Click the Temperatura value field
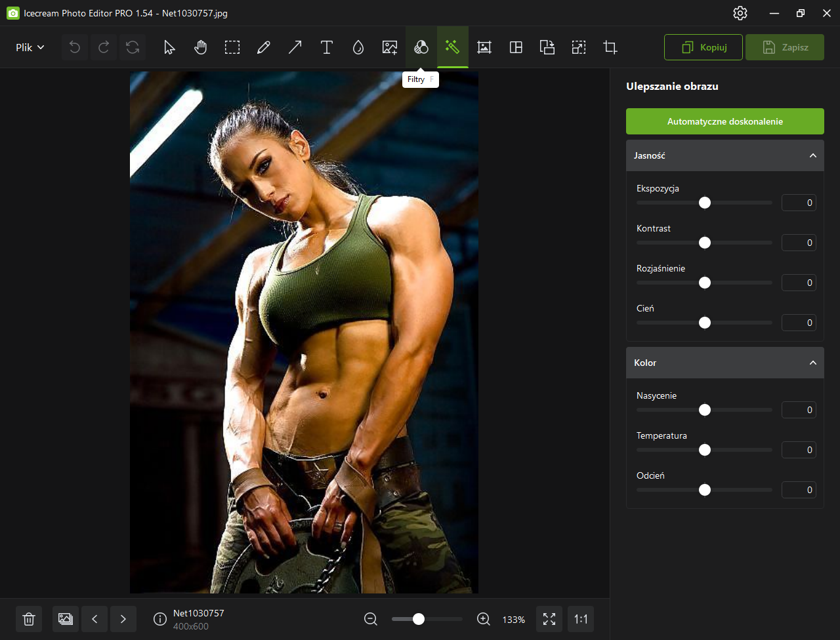The image size is (840, 640). [799, 450]
